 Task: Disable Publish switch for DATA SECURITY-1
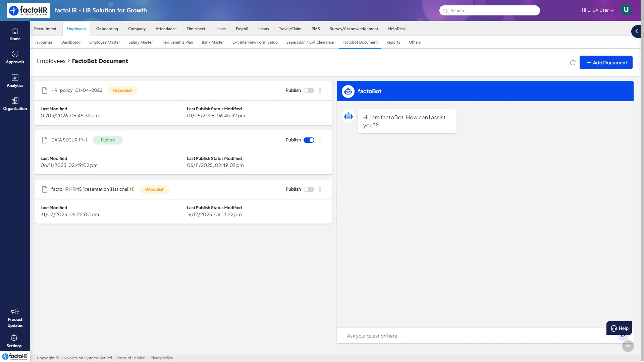tap(309, 140)
